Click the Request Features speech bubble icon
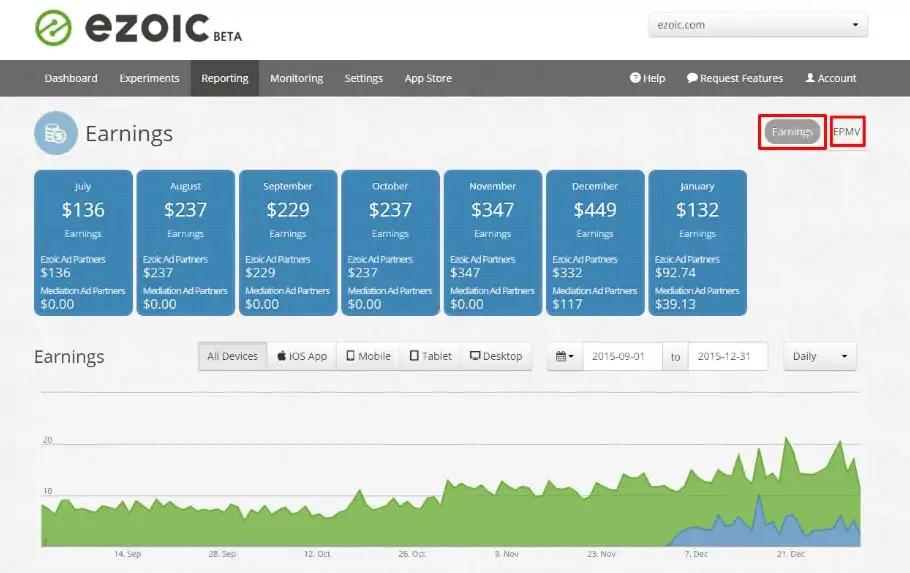Image resolution: width=910 pixels, height=573 pixels. tap(692, 78)
